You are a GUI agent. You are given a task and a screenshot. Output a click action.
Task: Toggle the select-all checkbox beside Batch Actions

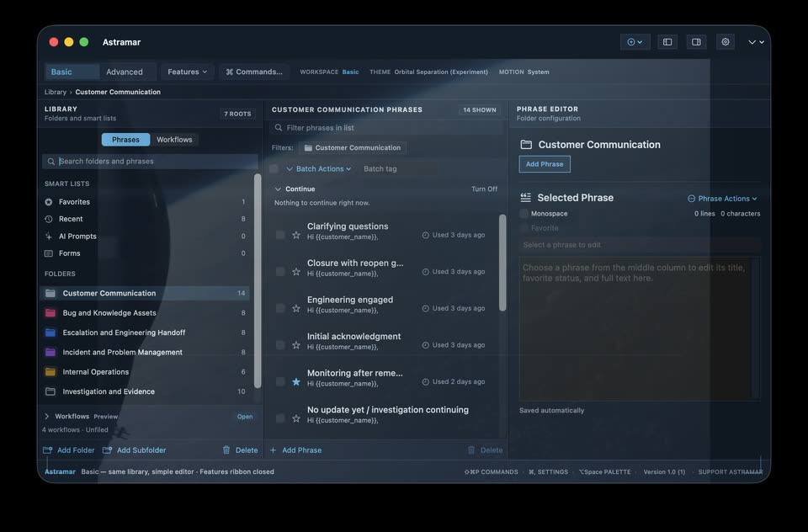coord(274,168)
